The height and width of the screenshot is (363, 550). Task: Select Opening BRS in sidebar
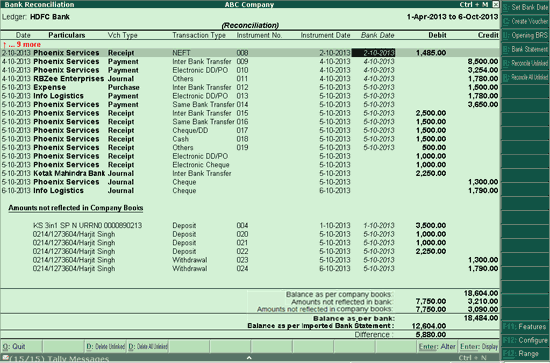tap(525, 35)
